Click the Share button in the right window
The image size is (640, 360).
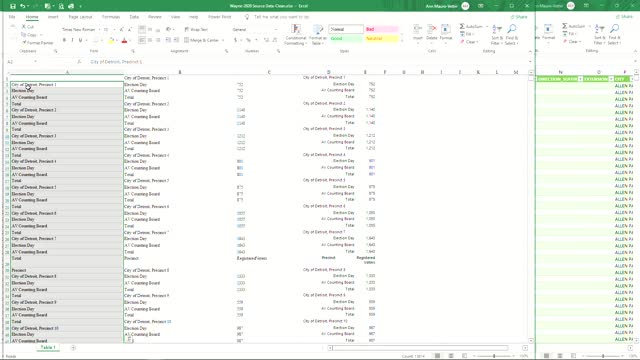(625, 17)
